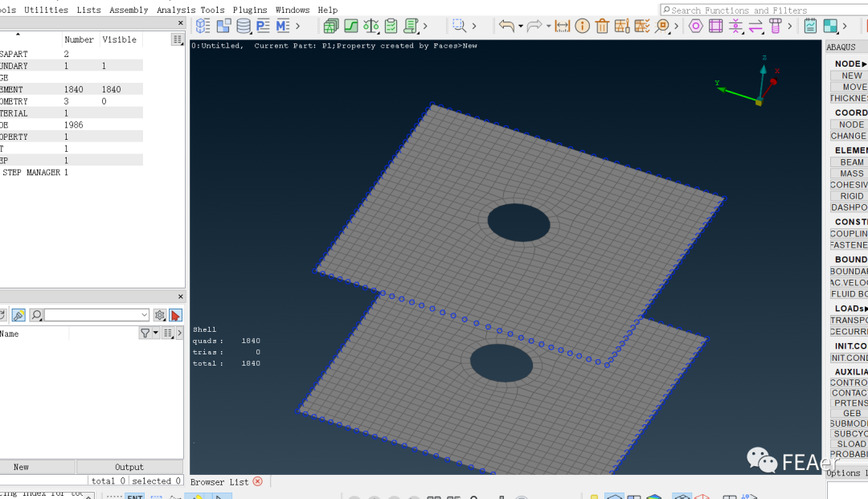Open the Undo history dropdown arrow
Image resolution: width=868 pixels, height=499 pixels.
[x=520, y=26]
